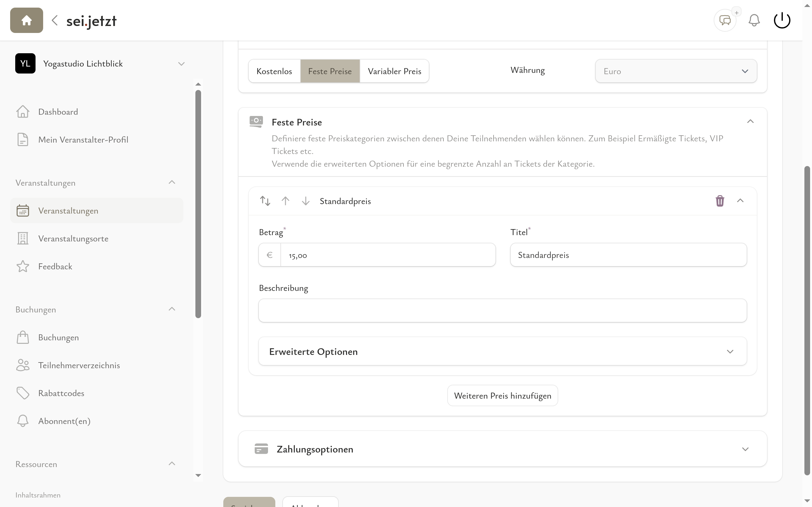This screenshot has height=507, width=812.
Task: Click Weiteren Preis hinzufügen button
Action: click(x=502, y=396)
